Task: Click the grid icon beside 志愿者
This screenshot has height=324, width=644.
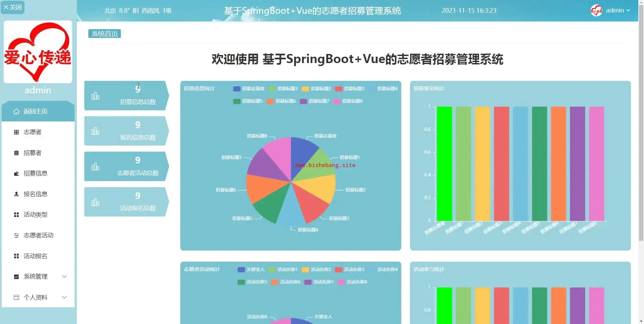Action: tap(16, 132)
